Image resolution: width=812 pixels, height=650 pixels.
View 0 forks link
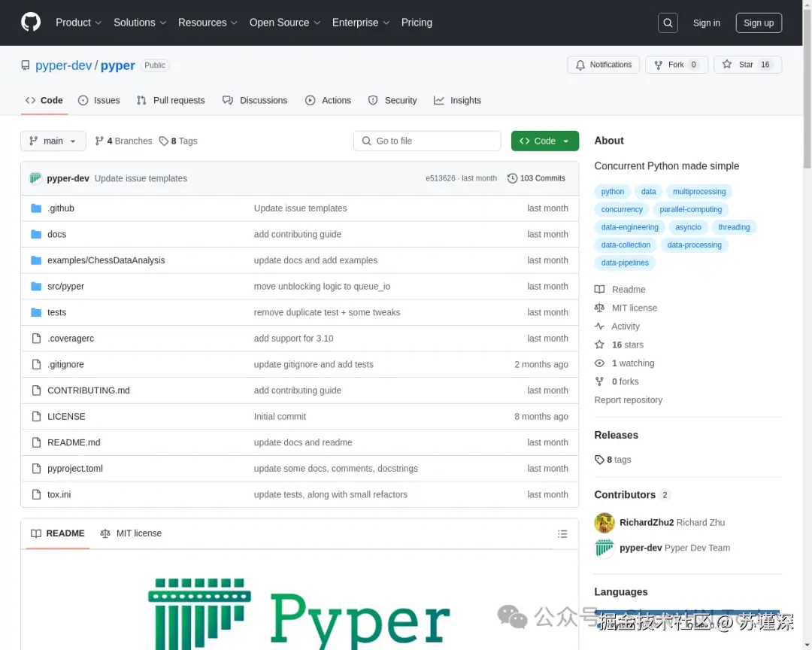pyautogui.click(x=617, y=381)
